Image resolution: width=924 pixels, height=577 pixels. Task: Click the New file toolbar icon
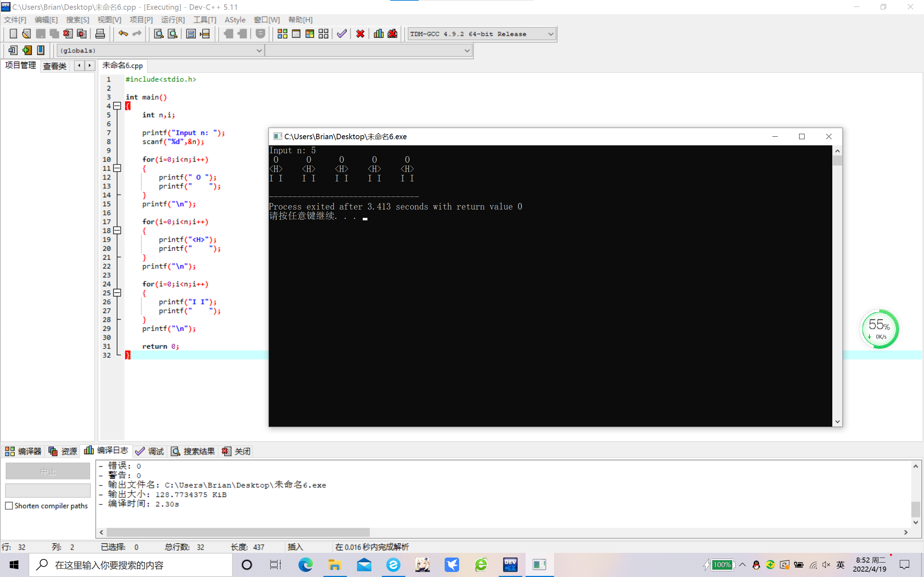[x=13, y=34]
